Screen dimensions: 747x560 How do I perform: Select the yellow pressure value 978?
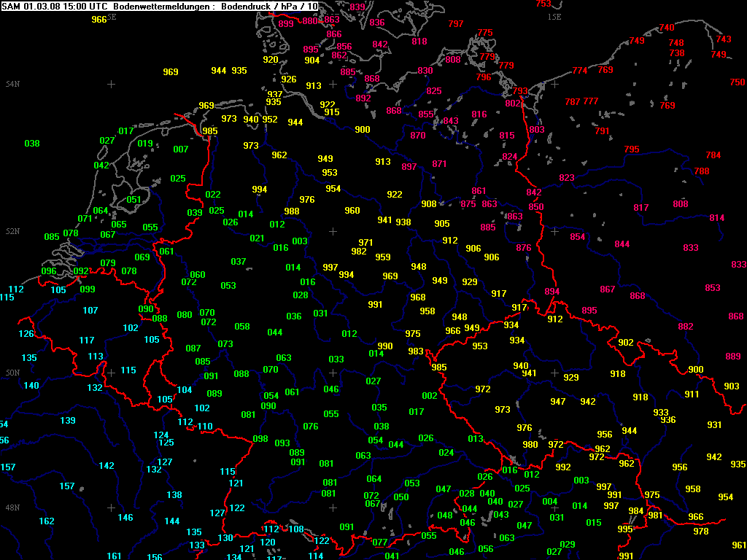point(701,532)
